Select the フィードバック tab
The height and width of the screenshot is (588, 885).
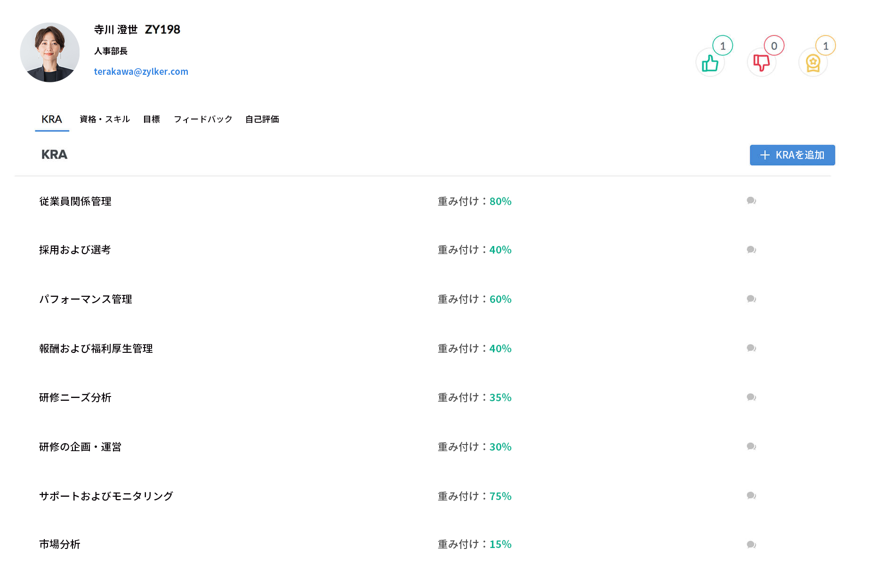point(202,119)
